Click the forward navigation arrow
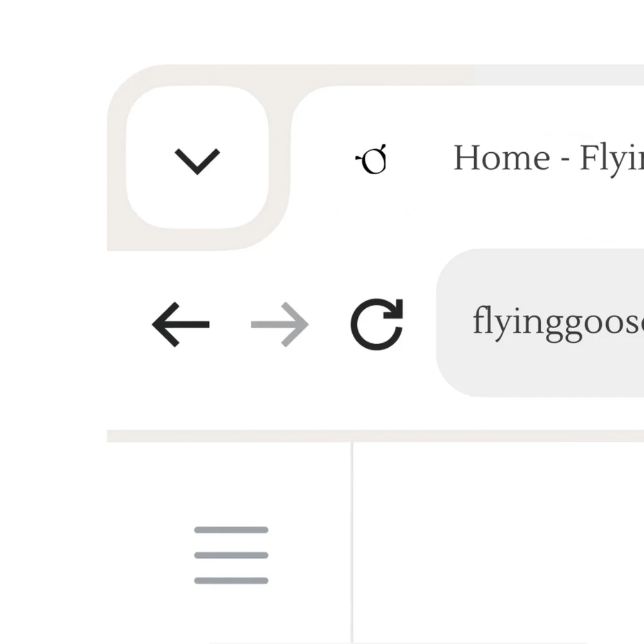644x644 pixels. [279, 324]
